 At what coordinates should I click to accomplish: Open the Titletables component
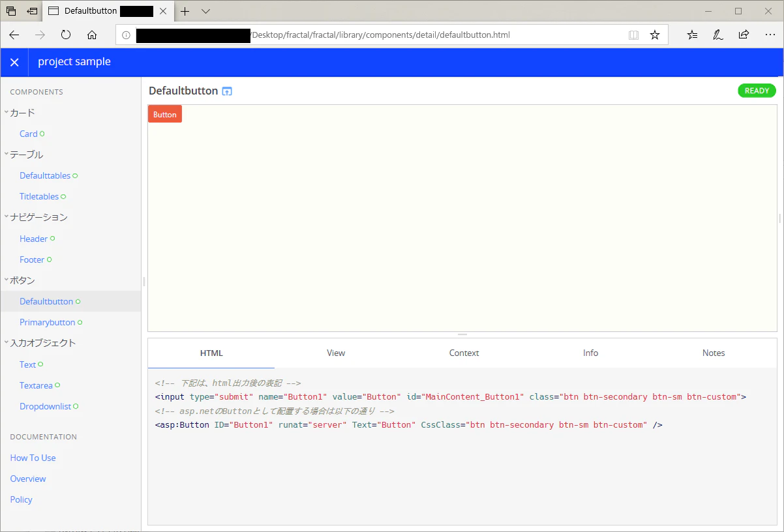point(39,196)
